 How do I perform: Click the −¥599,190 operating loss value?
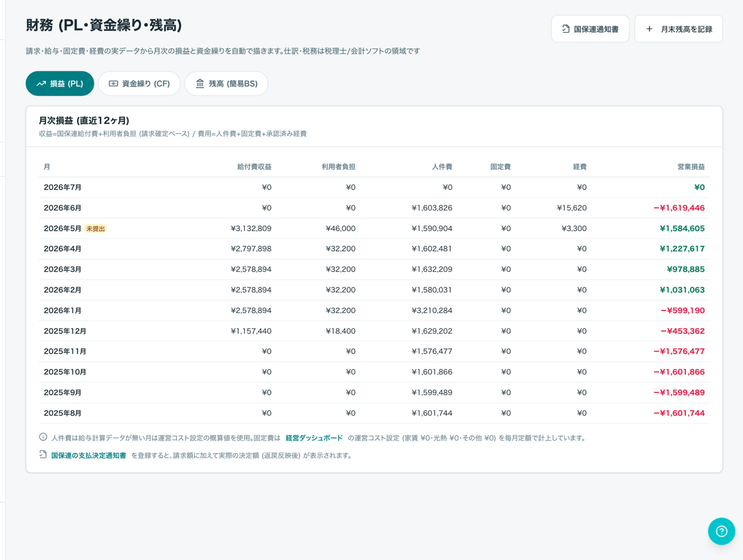coord(682,310)
